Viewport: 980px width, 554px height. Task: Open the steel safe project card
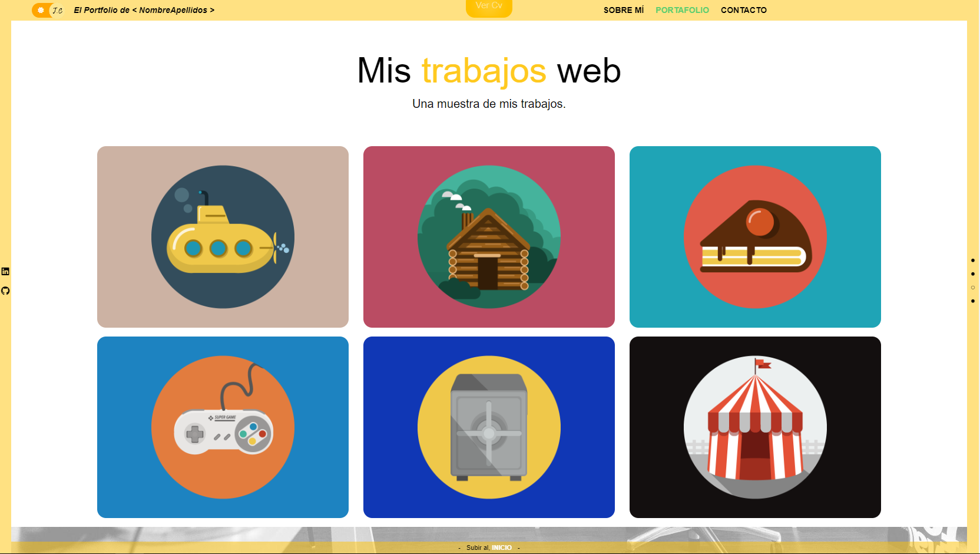coord(489,427)
